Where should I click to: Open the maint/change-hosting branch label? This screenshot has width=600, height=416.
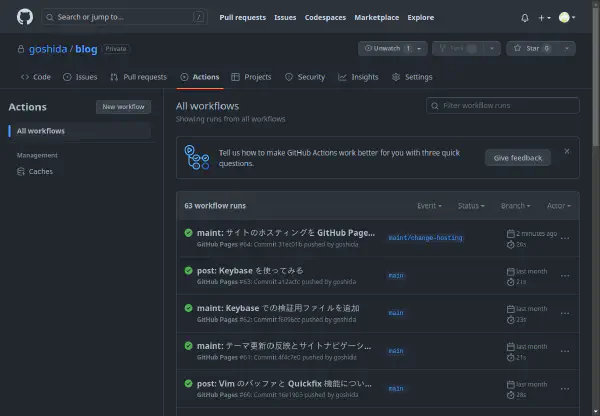coord(425,238)
